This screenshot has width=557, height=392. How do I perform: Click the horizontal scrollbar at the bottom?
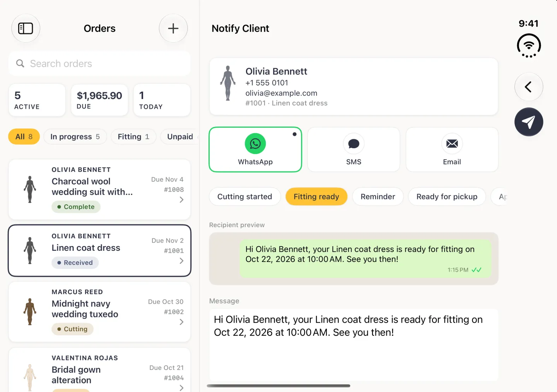[278, 386]
